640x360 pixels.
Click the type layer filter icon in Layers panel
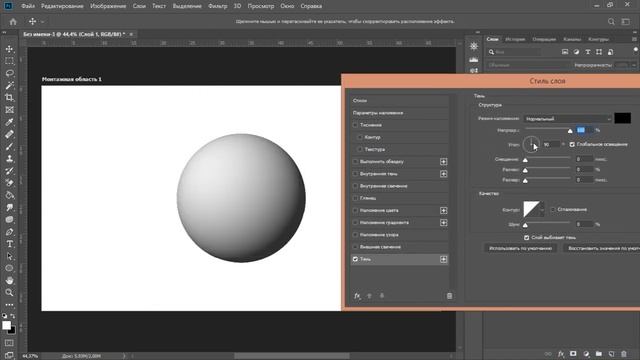[588, 52]
